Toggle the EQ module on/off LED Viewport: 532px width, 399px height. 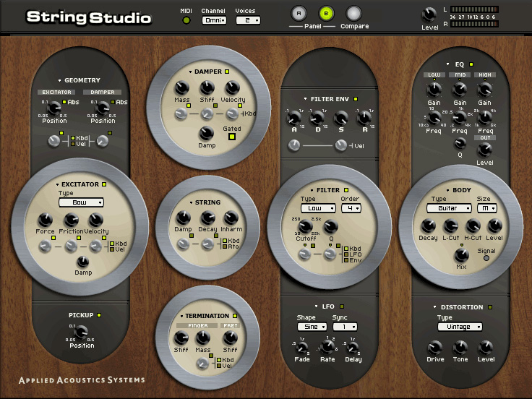pos(471,64)
